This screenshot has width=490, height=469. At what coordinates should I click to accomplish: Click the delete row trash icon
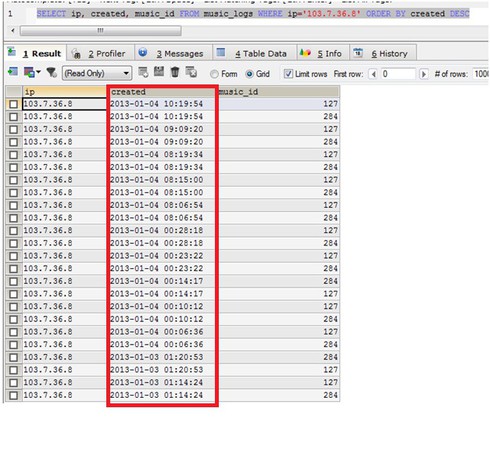pos(175,72)
